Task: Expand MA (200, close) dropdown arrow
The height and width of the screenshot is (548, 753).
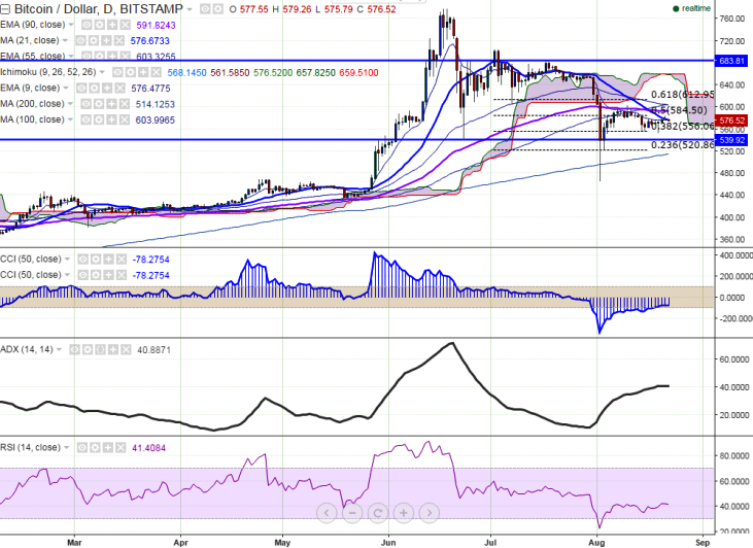Action: click(70, 104)
